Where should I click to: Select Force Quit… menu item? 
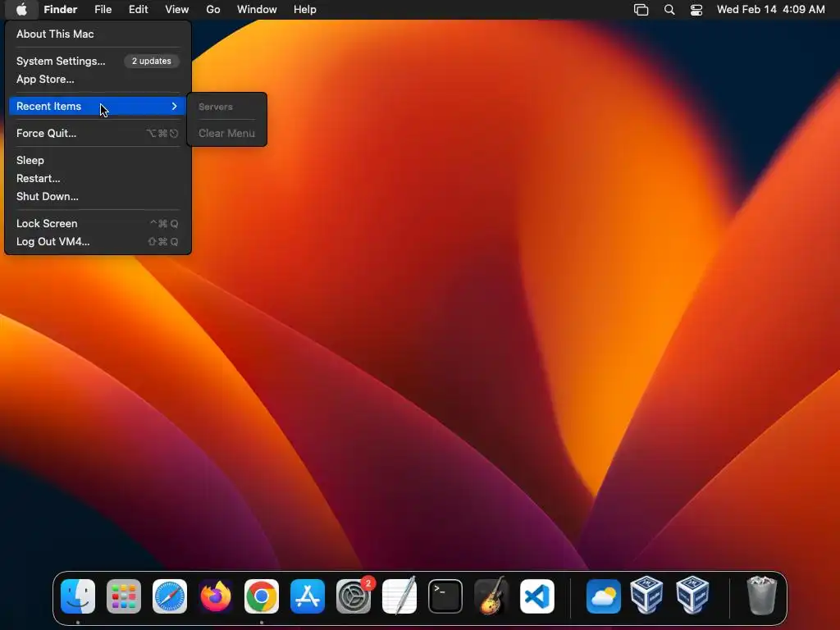98,134
